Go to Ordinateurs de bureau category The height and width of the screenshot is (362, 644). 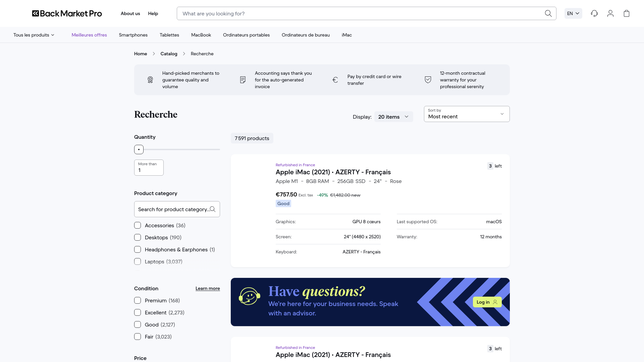point(306,35)
